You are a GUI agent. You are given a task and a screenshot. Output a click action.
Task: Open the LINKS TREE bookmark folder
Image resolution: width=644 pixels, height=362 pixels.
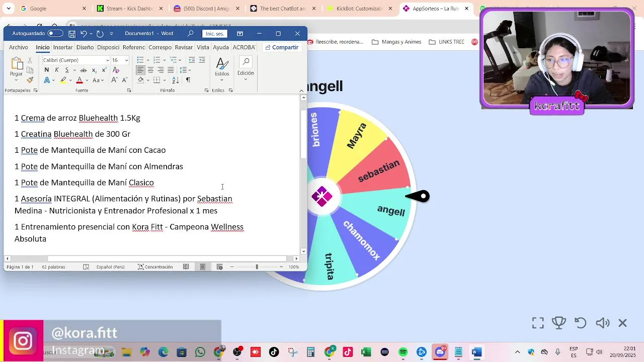[447, 42]
